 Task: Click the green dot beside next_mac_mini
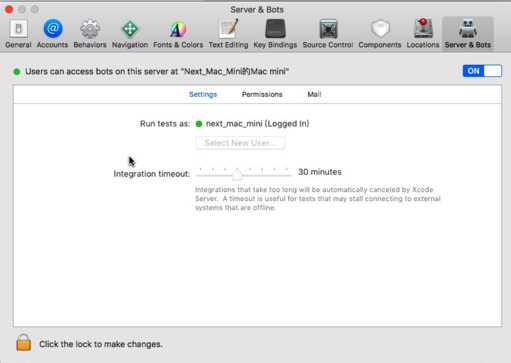pyautogui.click(x=199, y=124)
